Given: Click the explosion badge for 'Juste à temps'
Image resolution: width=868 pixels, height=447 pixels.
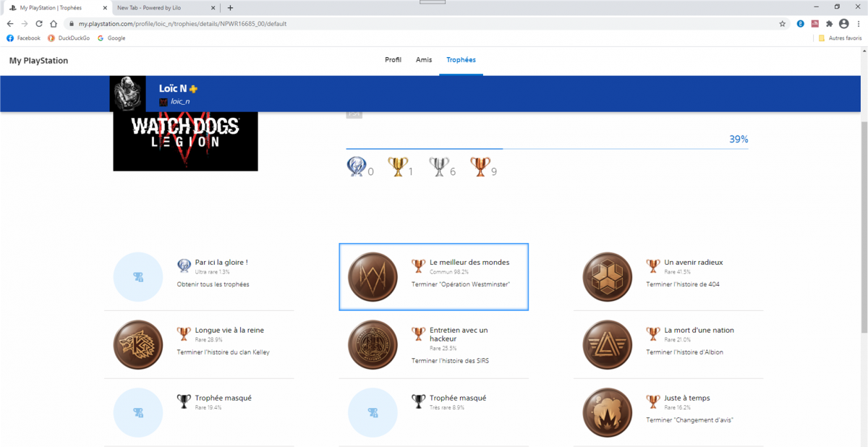Looking at the screenshot, I should [x=608, y=413].
